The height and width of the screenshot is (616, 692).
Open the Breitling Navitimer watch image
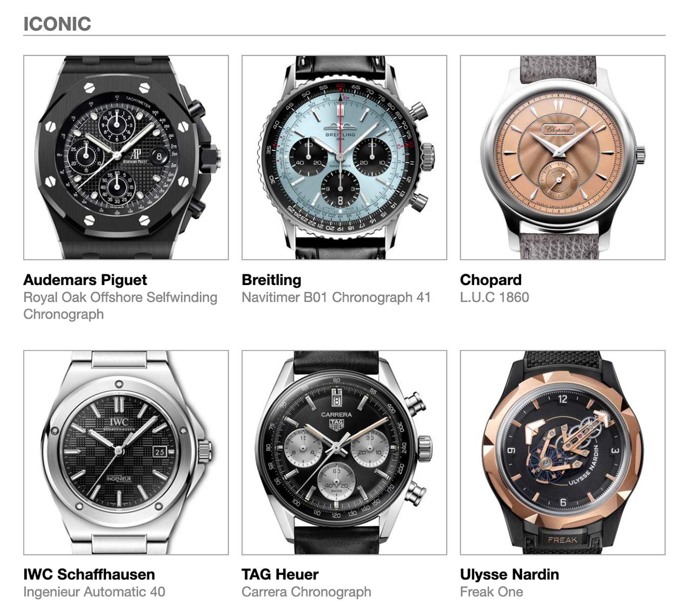pos(344,157)
